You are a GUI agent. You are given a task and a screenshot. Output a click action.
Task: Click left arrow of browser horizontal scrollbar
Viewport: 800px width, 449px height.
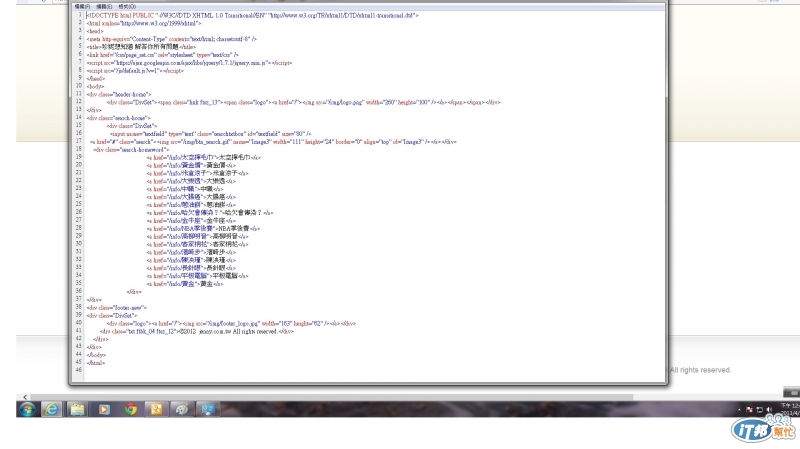25,396
